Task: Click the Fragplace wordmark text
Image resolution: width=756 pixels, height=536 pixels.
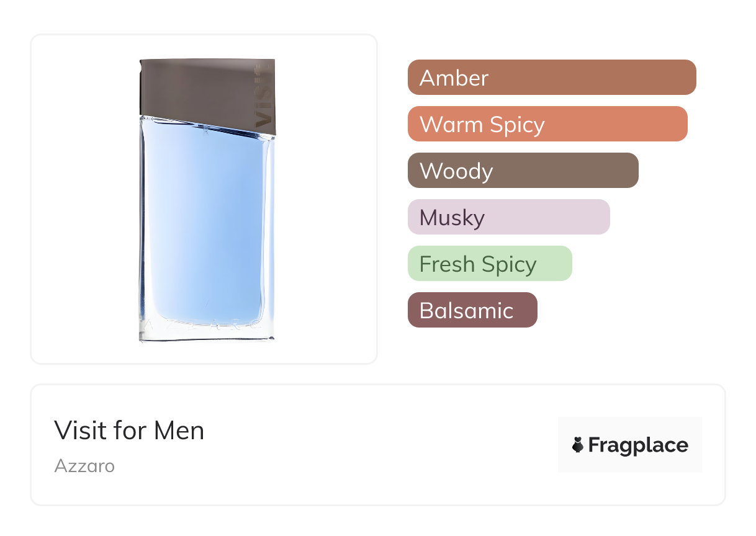Action: pyautogui.click(x=638, y=445)
